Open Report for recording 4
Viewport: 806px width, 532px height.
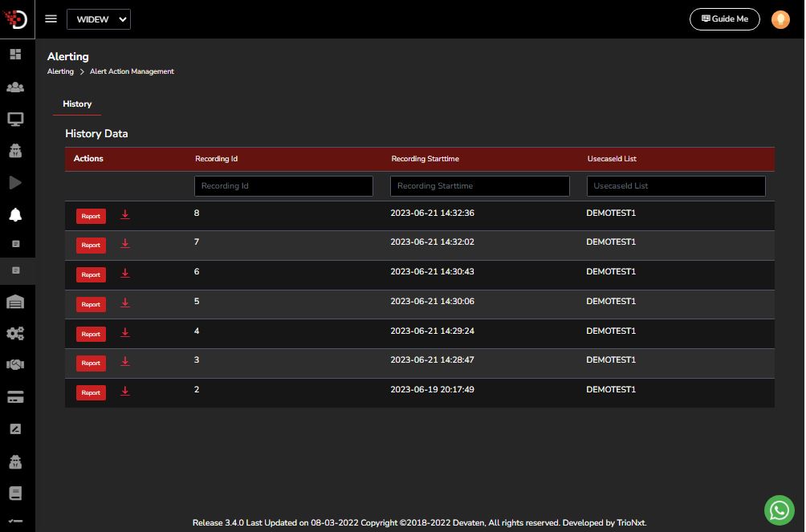coord(91,334)
